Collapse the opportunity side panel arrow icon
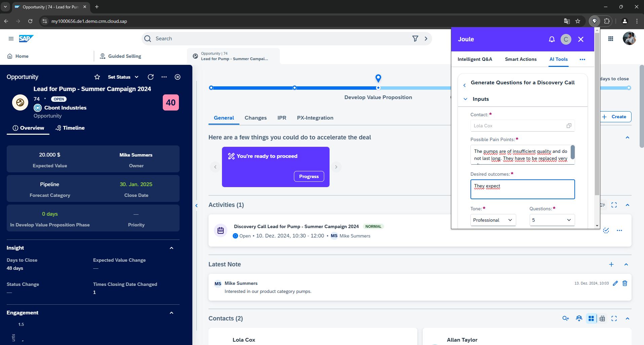This screenshot has width=644, height=345. [x=178, y=77]
